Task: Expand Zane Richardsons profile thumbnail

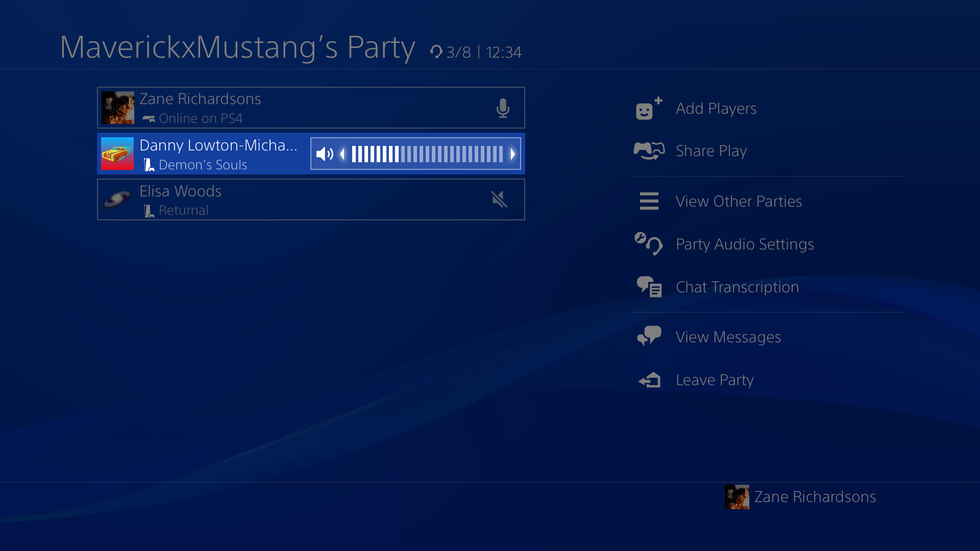Action: pyautogui.click(x=118, y=107)
